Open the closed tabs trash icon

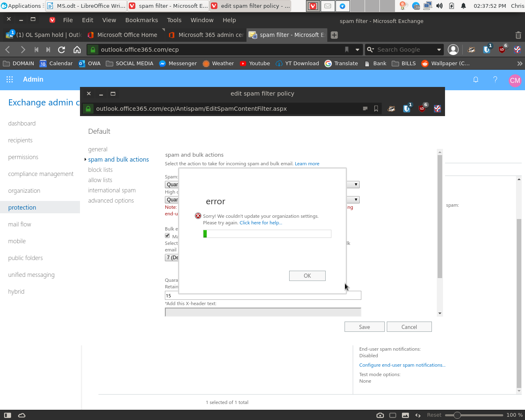click(518, 35)
